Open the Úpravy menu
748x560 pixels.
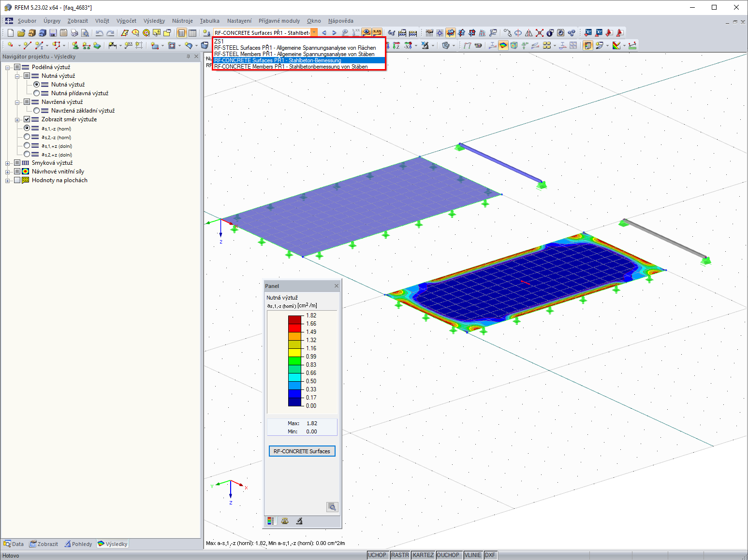(x=52, y=21)
